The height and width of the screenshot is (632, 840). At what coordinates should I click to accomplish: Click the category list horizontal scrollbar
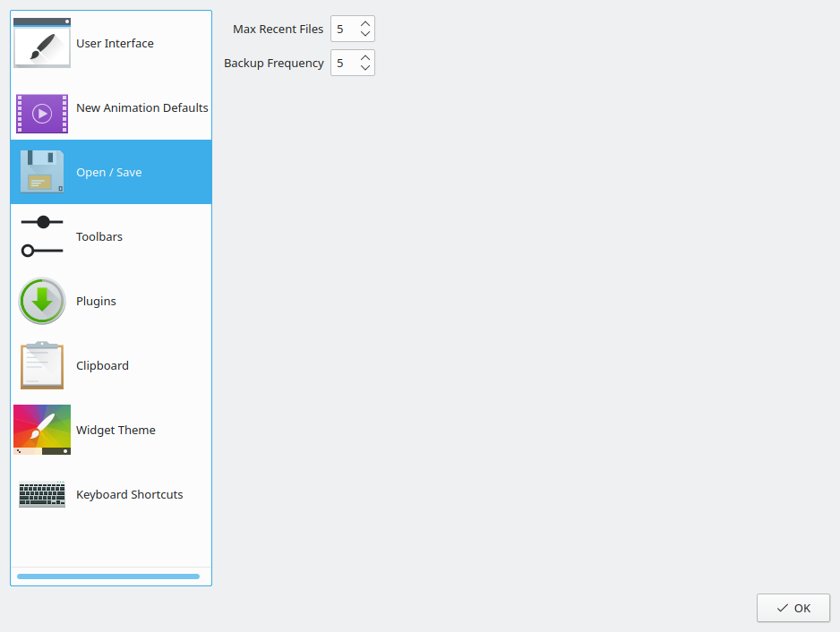tap(108, 576)
